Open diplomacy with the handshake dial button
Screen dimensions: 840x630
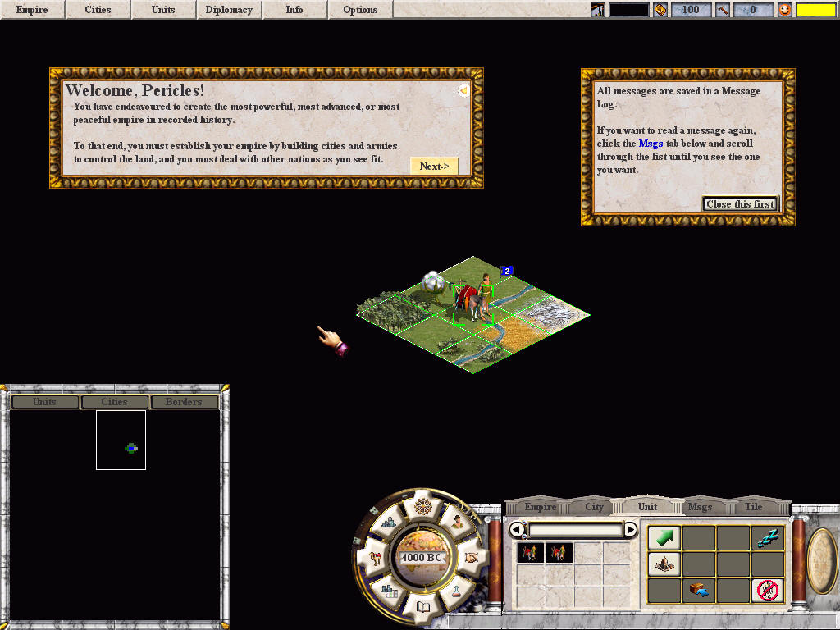471,558
